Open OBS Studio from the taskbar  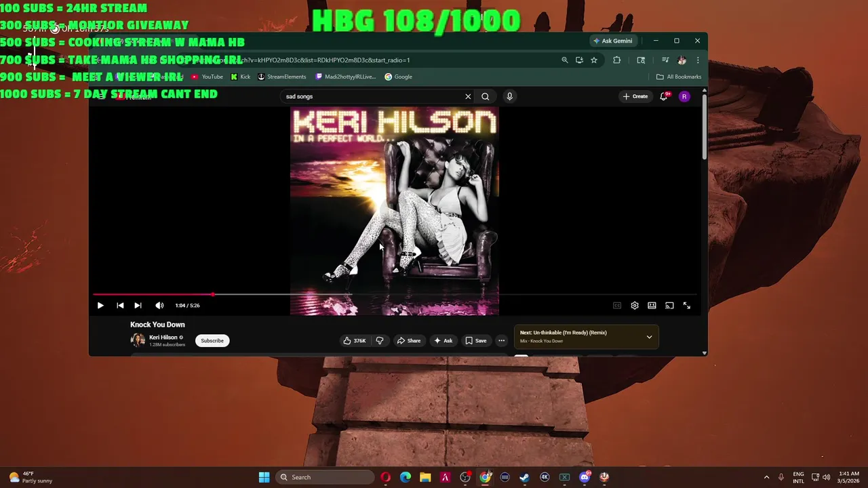[465, 477]
